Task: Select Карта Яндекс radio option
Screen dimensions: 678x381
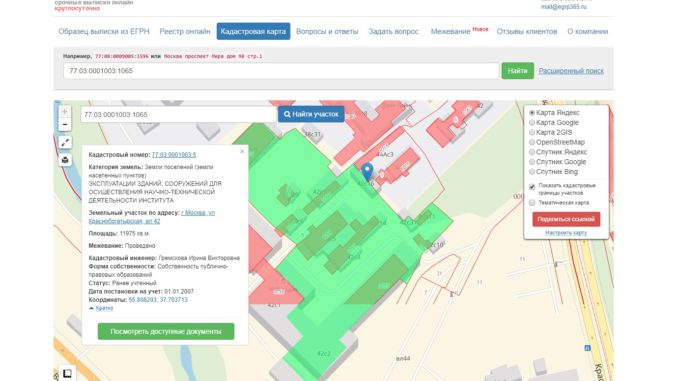Action: tap(532, 112)
